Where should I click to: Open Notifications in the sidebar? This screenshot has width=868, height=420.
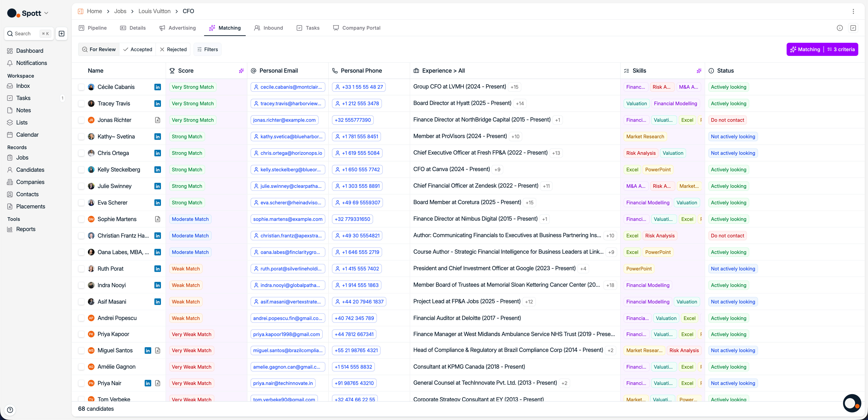coord(32,63)
